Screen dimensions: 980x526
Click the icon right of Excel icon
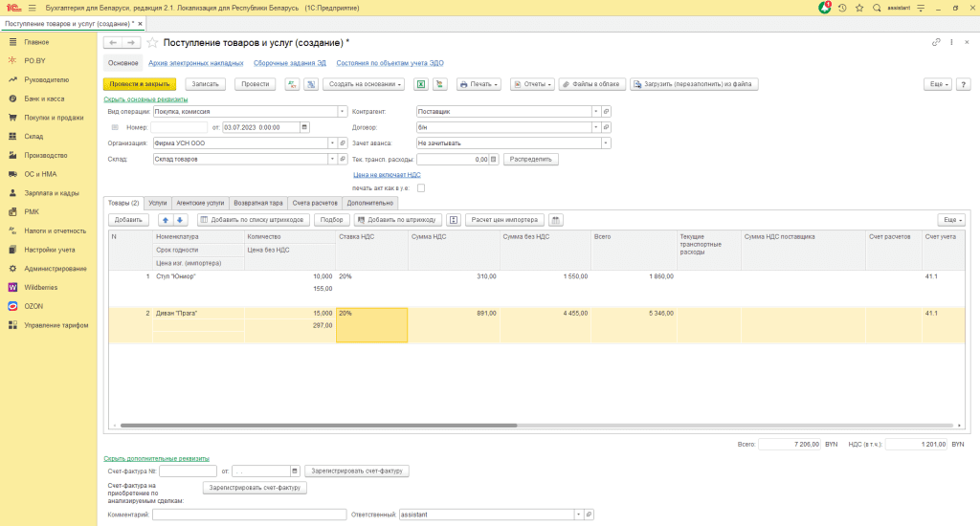pyautogui.click(x=440, y=84)
